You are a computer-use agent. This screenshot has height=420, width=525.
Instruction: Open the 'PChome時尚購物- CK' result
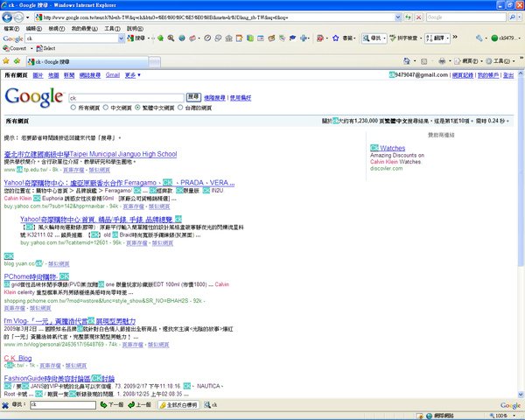[x=37, y=276]
